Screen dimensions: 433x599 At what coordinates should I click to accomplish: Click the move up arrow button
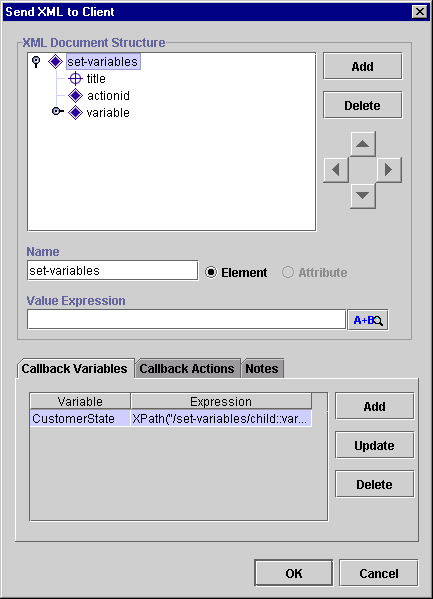(363, 144)
